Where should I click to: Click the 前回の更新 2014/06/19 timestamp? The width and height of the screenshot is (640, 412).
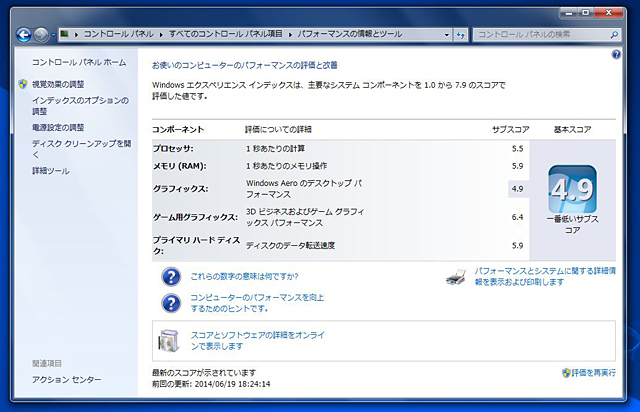[x=211, y=384]
